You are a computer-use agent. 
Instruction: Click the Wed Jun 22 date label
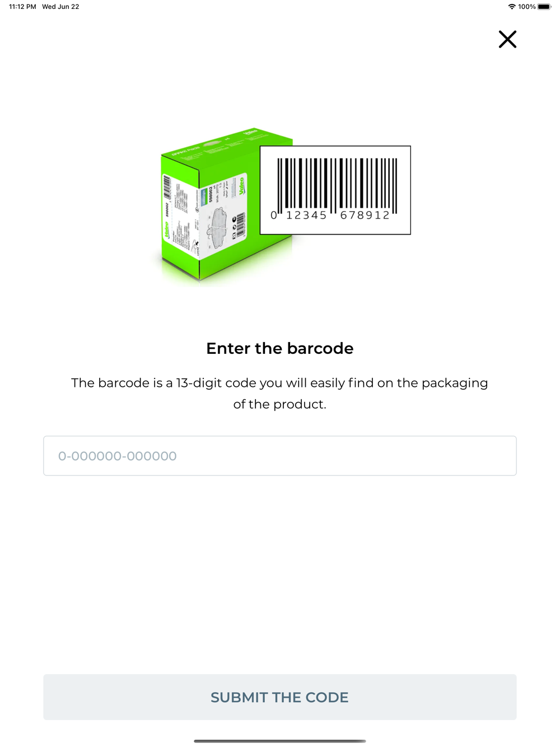click(x=60, y=7)
